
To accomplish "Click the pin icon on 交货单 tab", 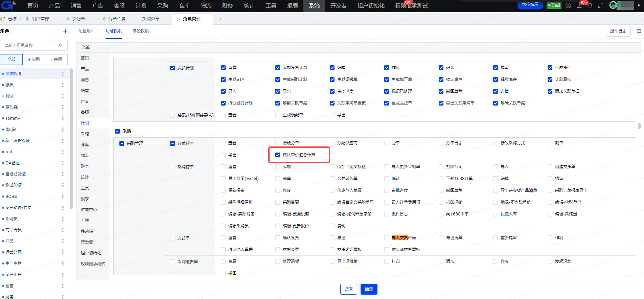I will (x=68, y=19).
